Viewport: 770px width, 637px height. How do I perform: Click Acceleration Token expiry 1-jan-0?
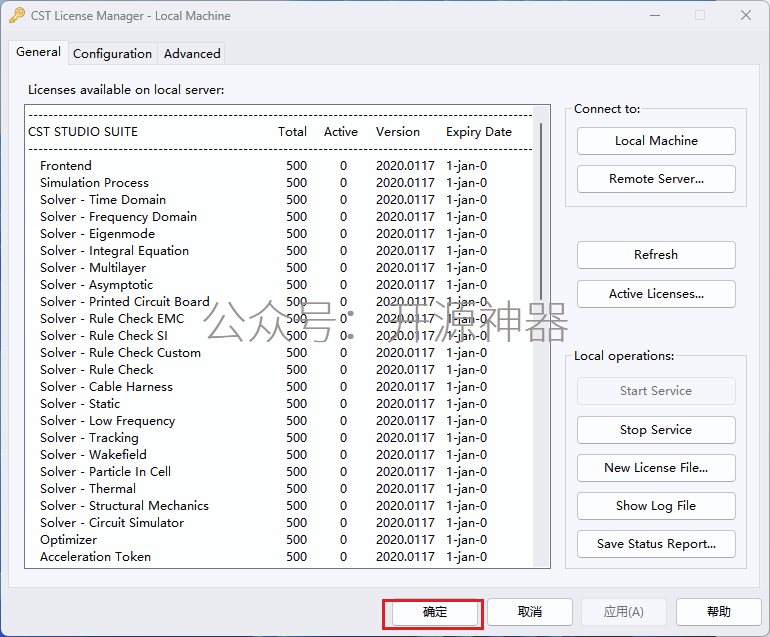467,557
